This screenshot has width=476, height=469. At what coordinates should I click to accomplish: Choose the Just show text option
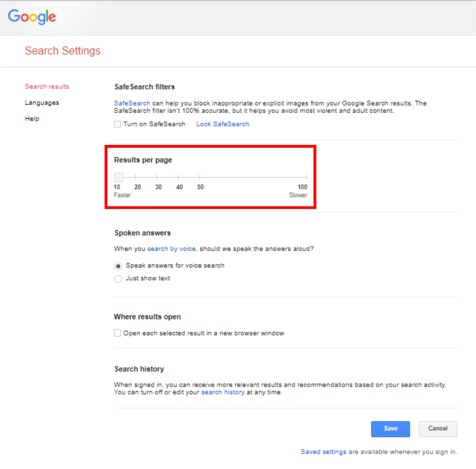tap(118, 279)
